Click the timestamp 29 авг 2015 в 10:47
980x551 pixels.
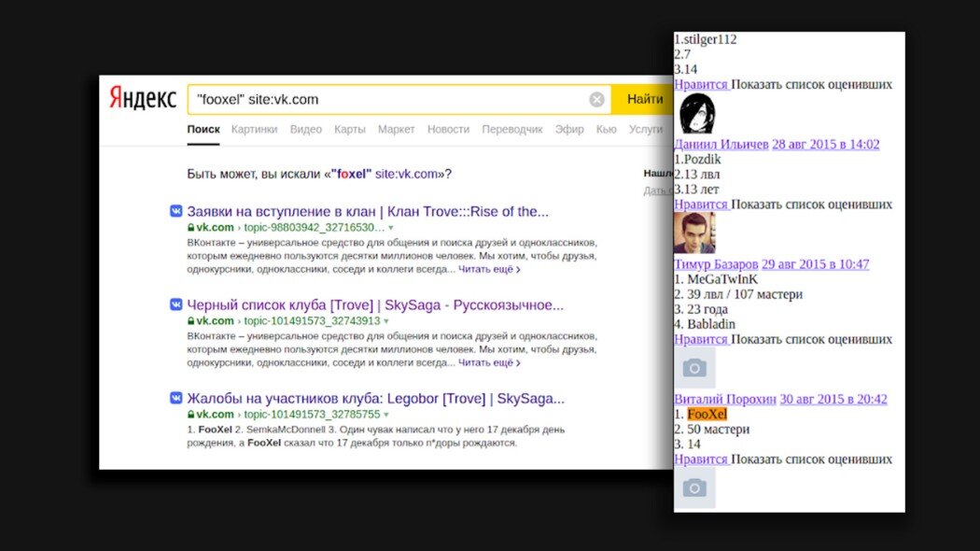[816, 264]
